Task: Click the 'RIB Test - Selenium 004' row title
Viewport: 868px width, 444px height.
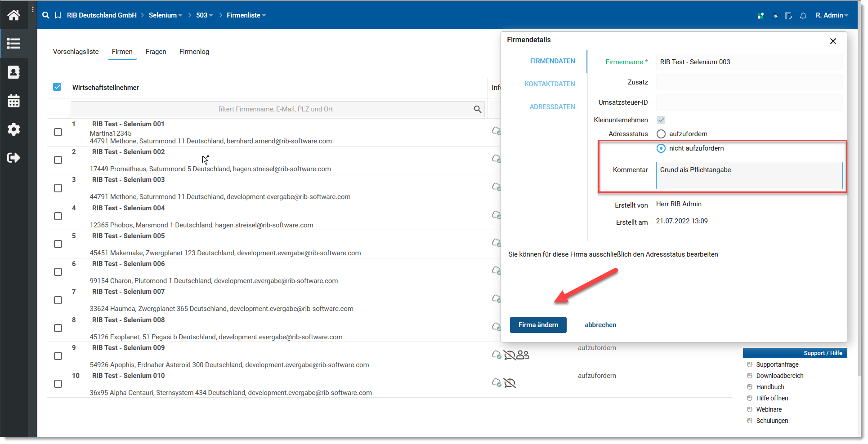Action: click(129, 208)
